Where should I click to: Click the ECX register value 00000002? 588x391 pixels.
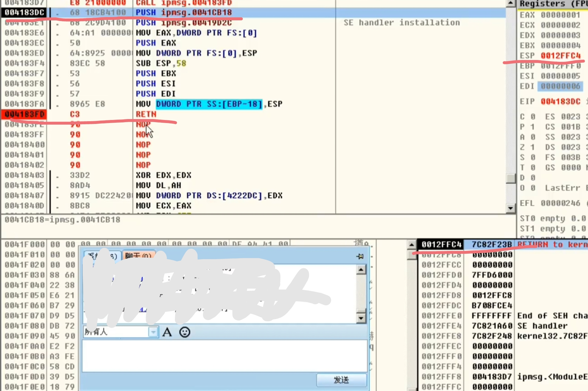[561, 25]
